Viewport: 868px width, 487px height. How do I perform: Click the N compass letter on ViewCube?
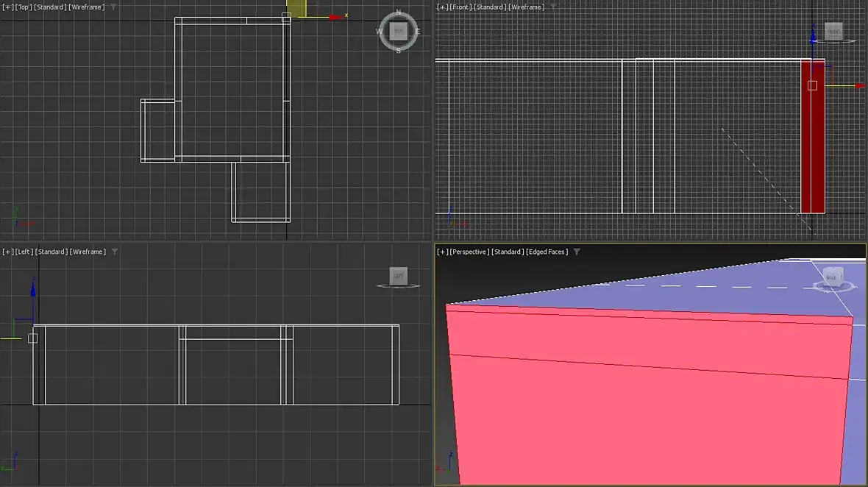[399, 13]
